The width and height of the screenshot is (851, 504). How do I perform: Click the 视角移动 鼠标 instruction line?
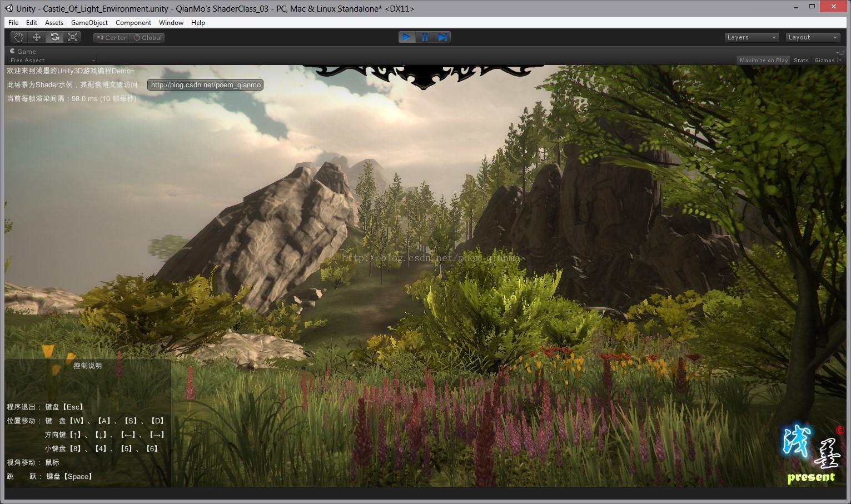click(33, 462)
